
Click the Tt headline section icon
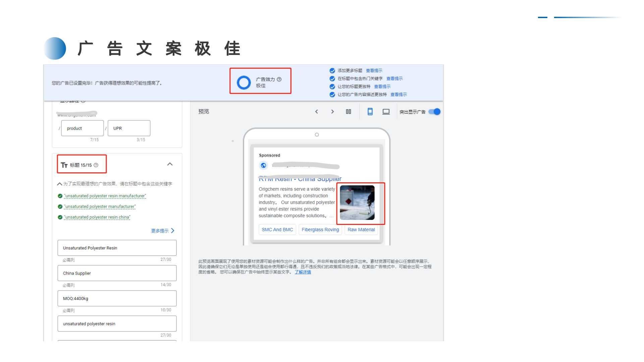pos(64,165)
